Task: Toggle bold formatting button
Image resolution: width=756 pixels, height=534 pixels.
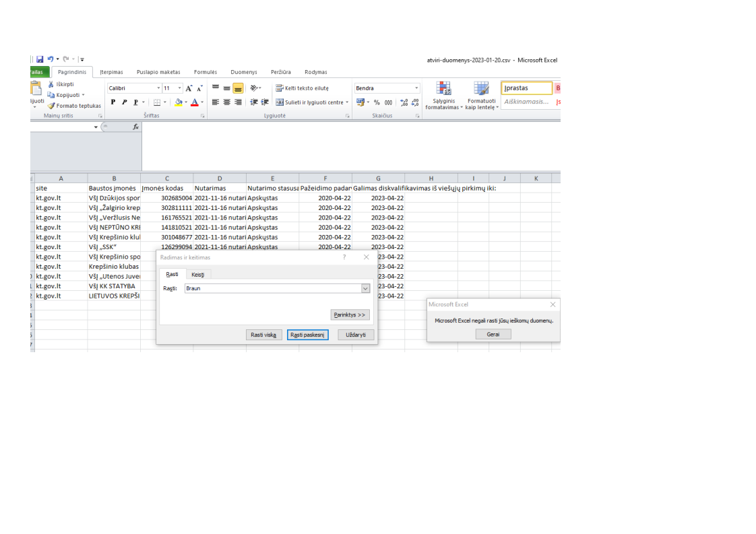Action: (113, 102)
